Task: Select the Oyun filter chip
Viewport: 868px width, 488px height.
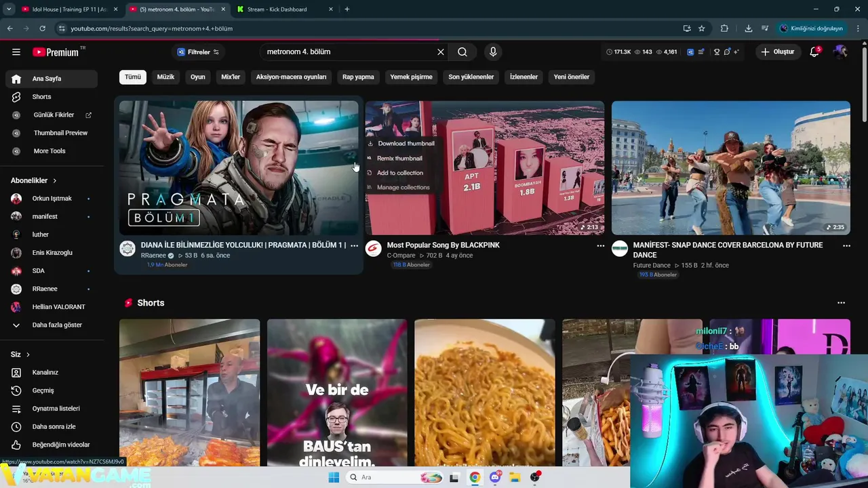Action: click(x=198, y=77)
